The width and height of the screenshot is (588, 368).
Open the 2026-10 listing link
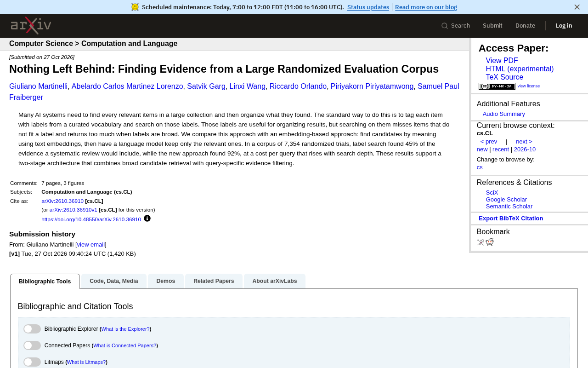525,149
